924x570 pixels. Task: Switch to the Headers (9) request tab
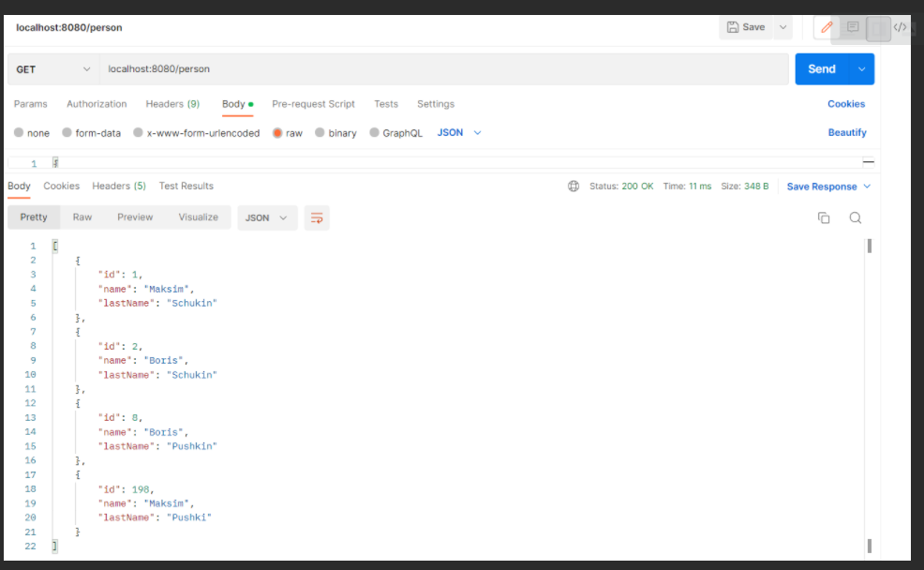172,103
